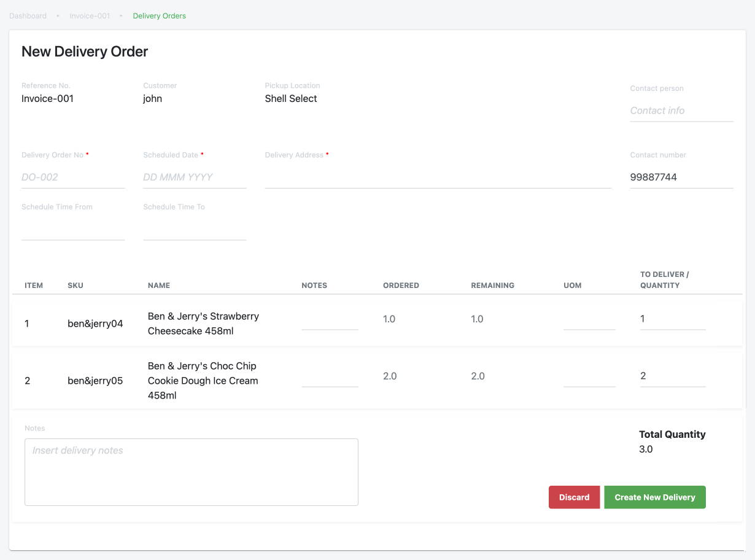Screen dimensions: 755x560
Task: Open the Dashboard breadcrumb link
Action: click(x=28, y=16)
